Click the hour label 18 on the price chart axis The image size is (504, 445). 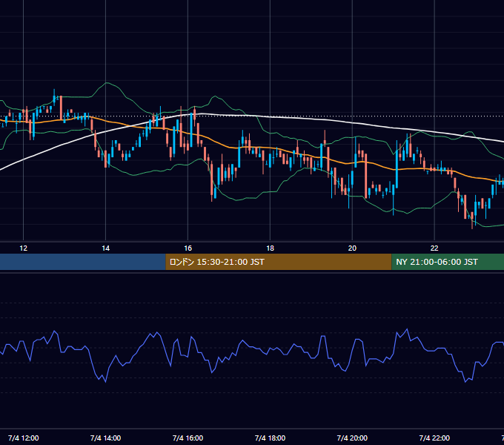270,248
